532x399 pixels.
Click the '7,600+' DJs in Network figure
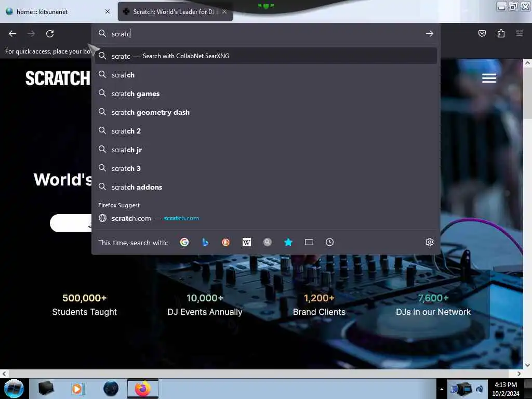click(433, 298)
